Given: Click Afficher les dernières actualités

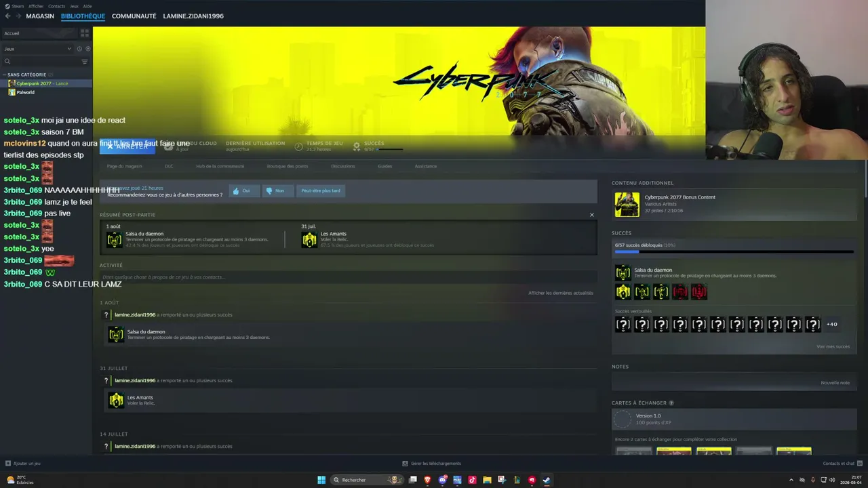Looking at the screenshot, I should coord(561,293).
